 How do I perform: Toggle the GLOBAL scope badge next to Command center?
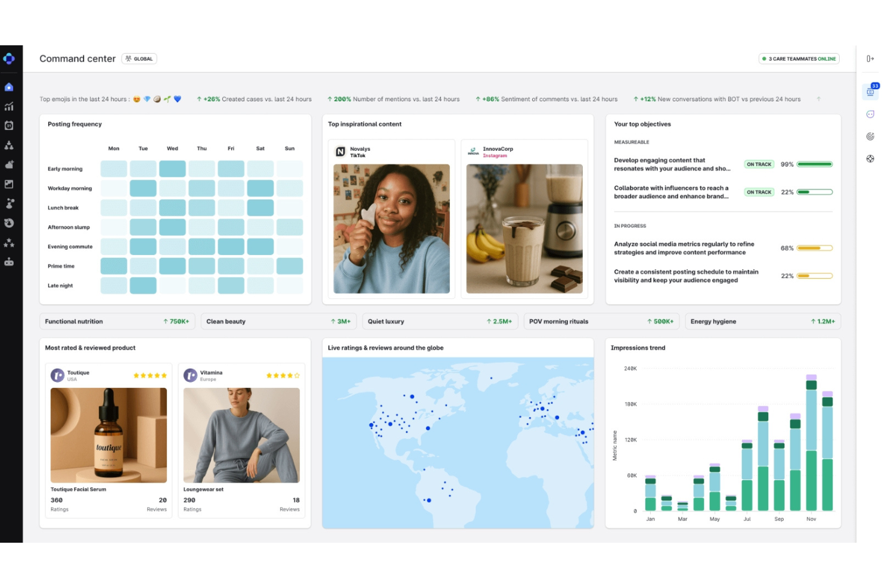click(x=139, y=58)
